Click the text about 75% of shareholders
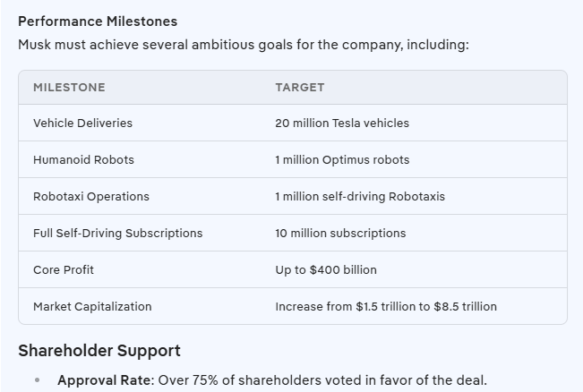This screenshot has height=392, width=583. click(322, 379)
